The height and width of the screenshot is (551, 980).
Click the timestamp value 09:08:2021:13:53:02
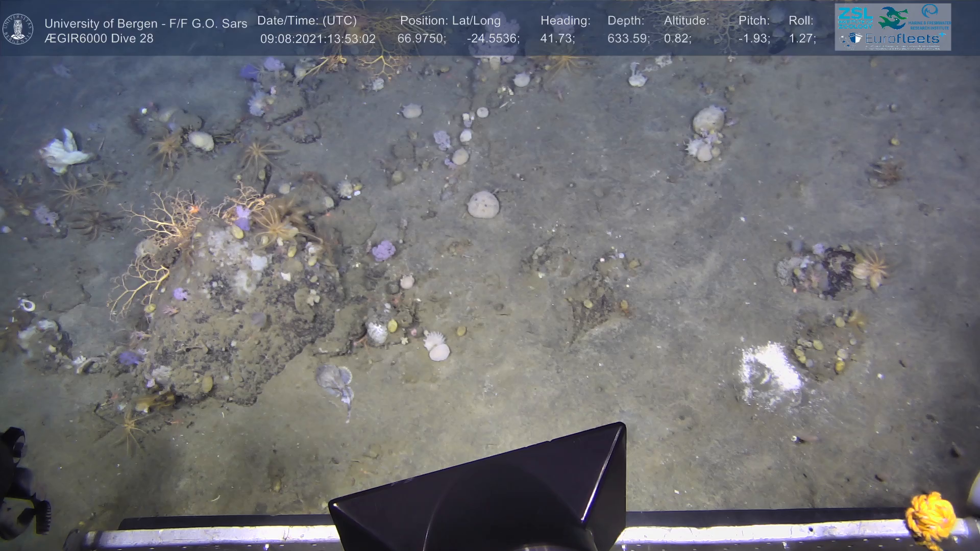coord(317,39)
